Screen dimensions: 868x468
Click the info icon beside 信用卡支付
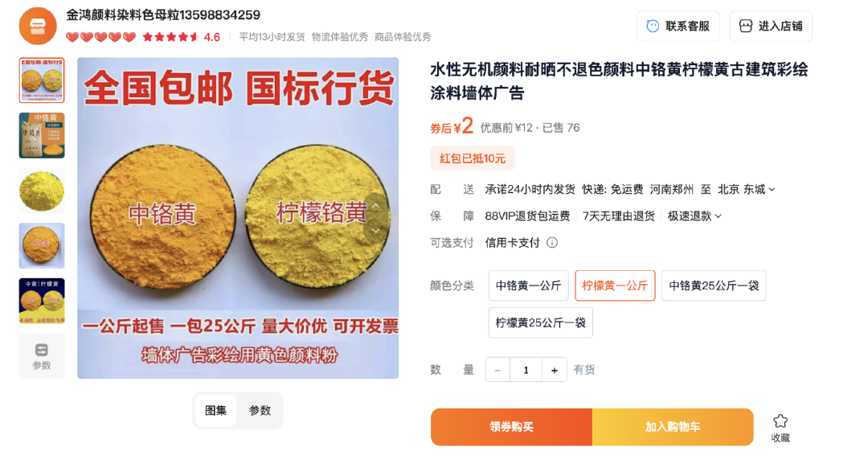click(x=552, y=243)
